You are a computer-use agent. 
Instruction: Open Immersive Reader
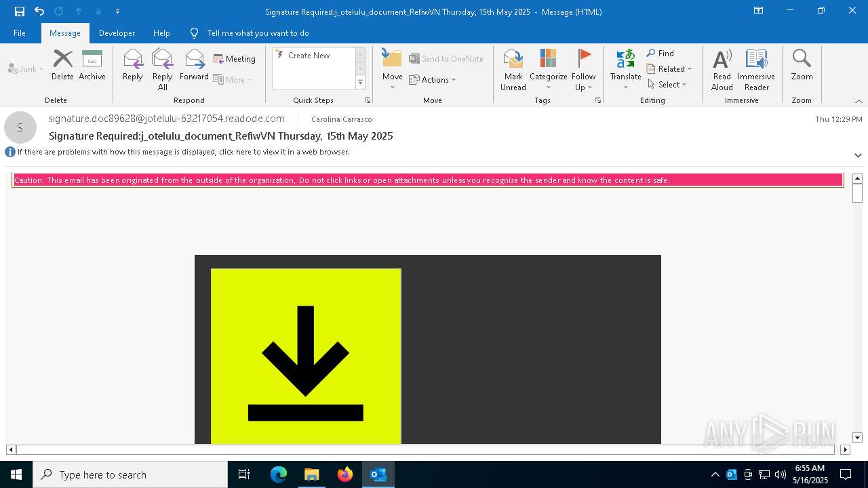pyautogui.click(x=756, y=70)
